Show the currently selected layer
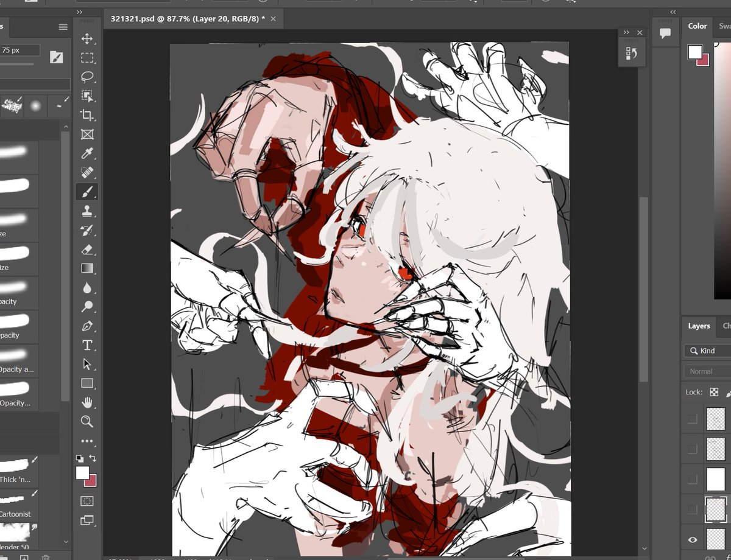This screenshot has width=731, height=560. (692, 509)
